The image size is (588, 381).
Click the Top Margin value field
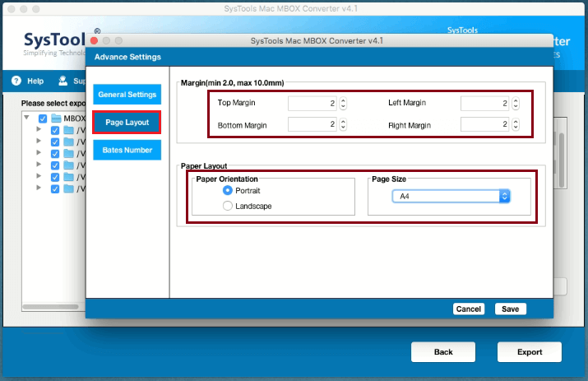[x=312, y=103]
